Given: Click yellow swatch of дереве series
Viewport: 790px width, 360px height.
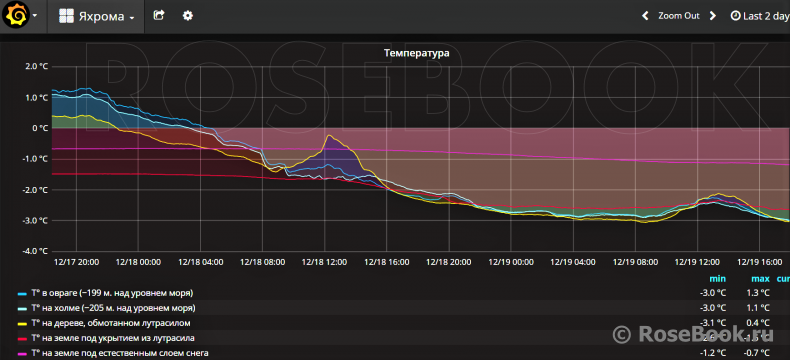Looking at the screenshot, I should point(22,323).
